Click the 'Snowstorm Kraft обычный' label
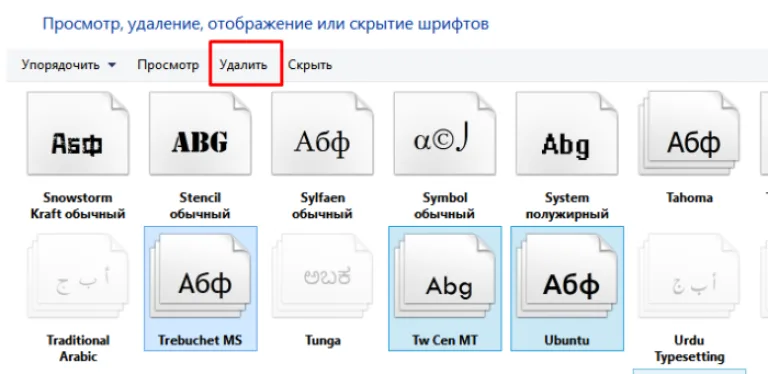Image resolution: width=768 pixels, height=374 pixels. pyautogui.click(x=78, y=206)
